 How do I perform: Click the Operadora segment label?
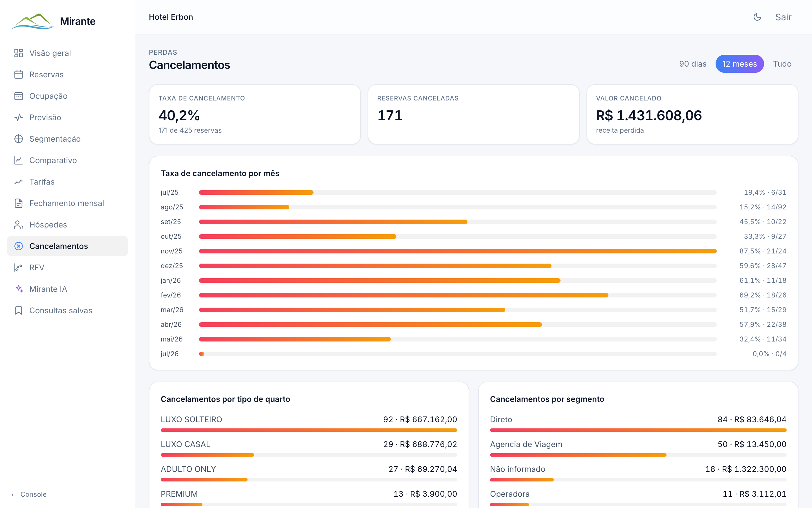510,494
